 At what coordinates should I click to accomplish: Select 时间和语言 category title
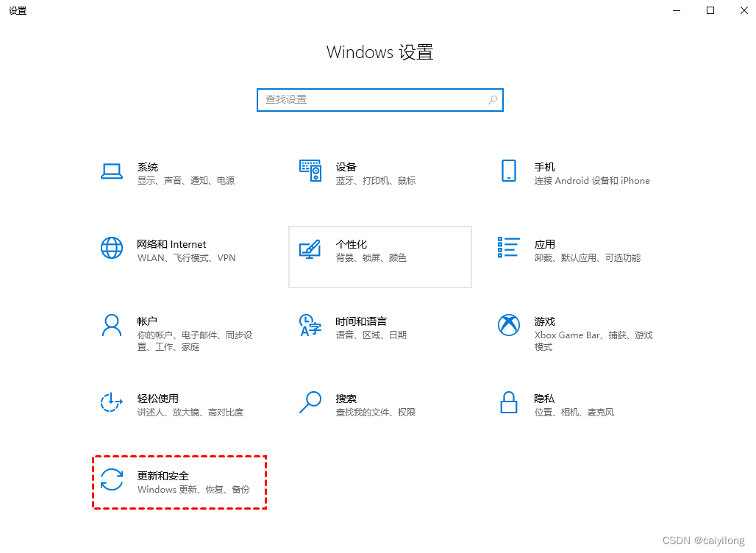click(x=361, y=321)
